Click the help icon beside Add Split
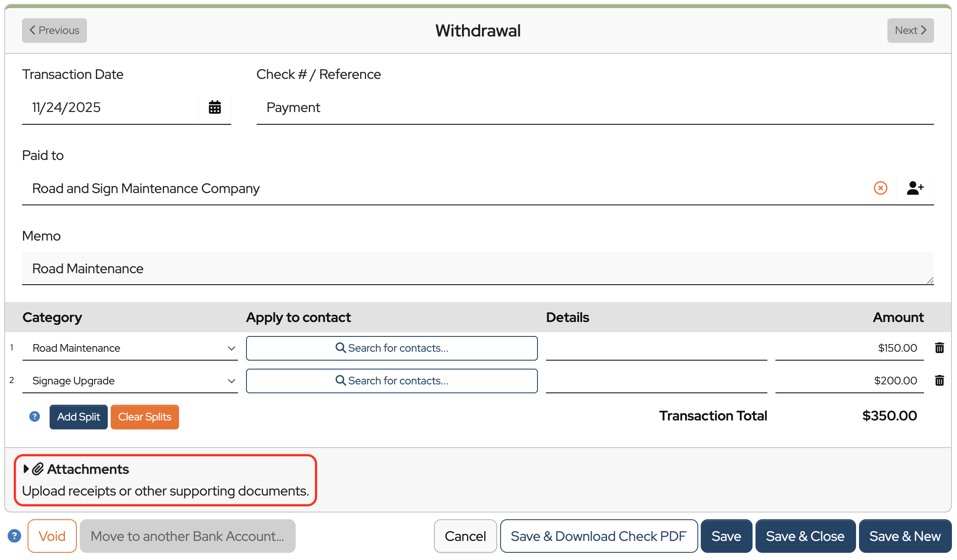Viewport: 957px width, 560px height. tap(34, 417)
